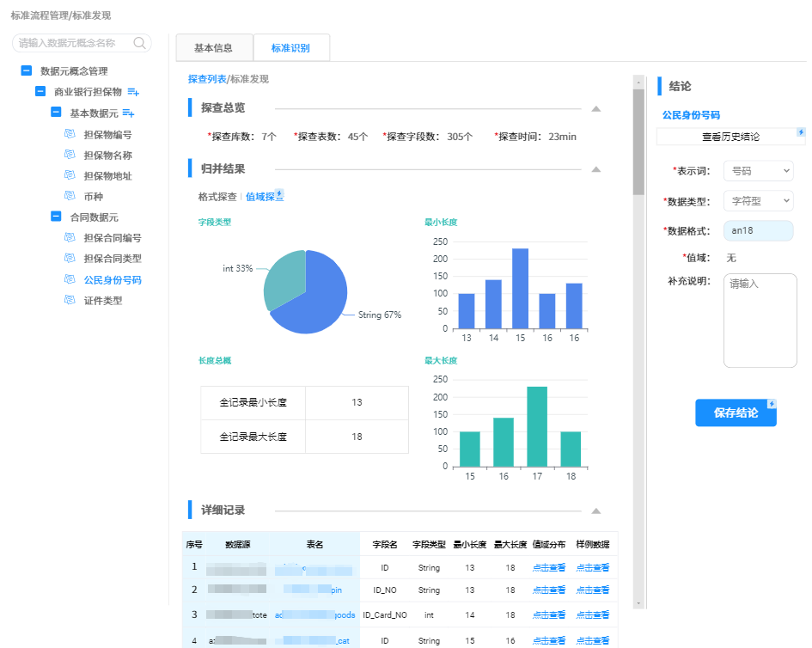The width and height of the screenshot is (812, 648).
Task: Collapse the 合同数据元 tree node
Action: pos(55,217)
